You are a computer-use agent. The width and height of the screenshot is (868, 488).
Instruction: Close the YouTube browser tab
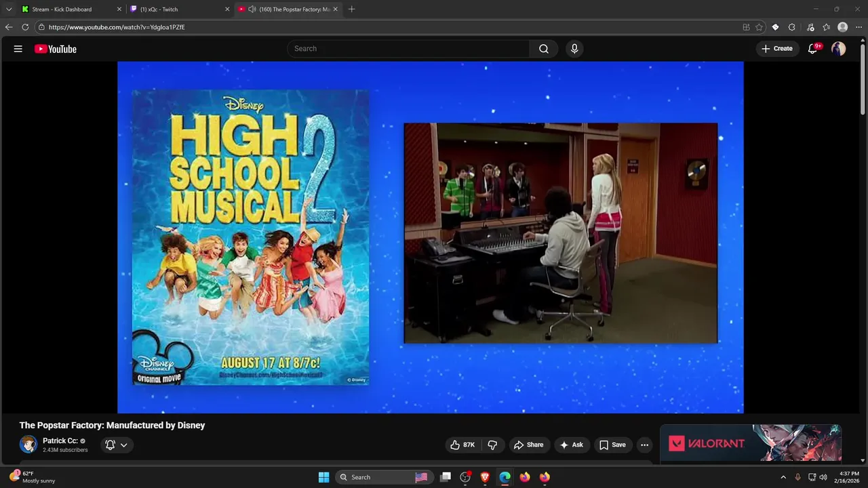coord(335,9)
